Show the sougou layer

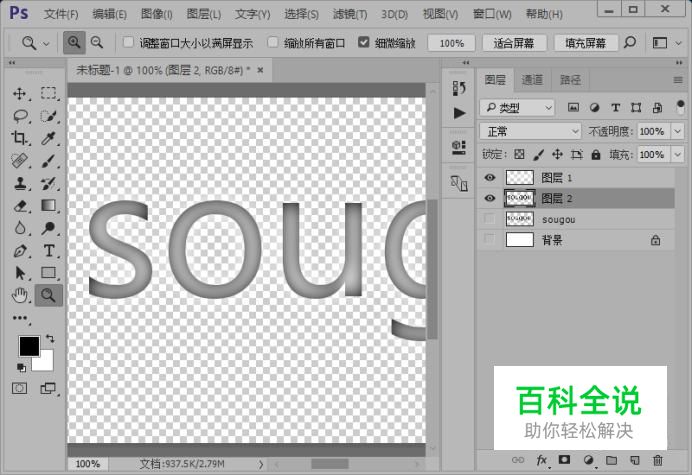[489, 219]
